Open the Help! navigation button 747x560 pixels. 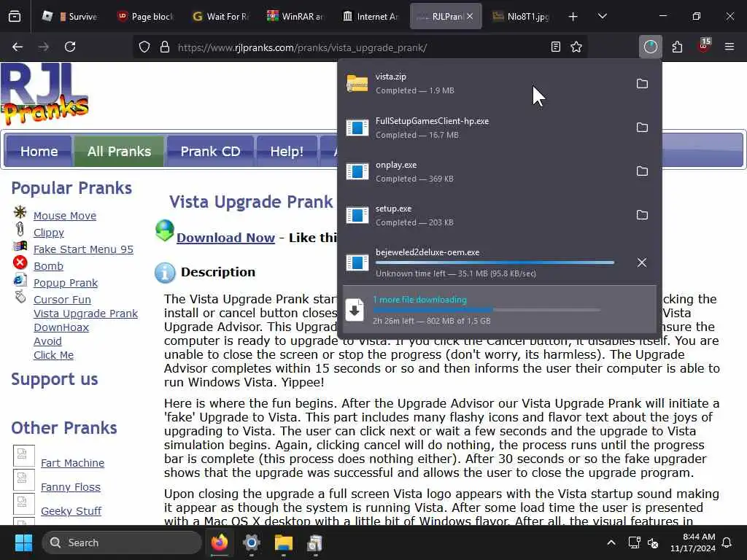(x=286, y=152)
